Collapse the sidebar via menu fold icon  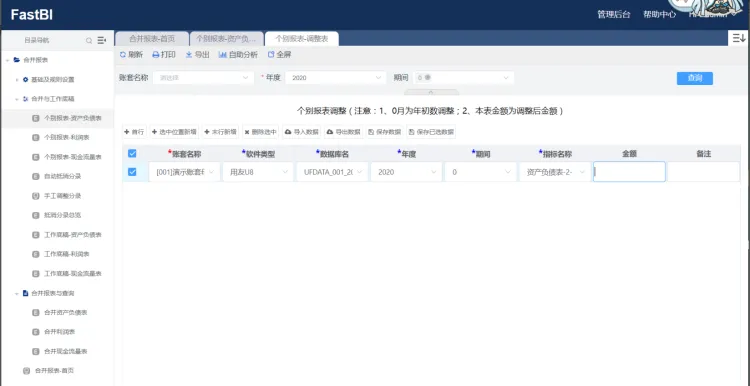(x=101, y=41)
